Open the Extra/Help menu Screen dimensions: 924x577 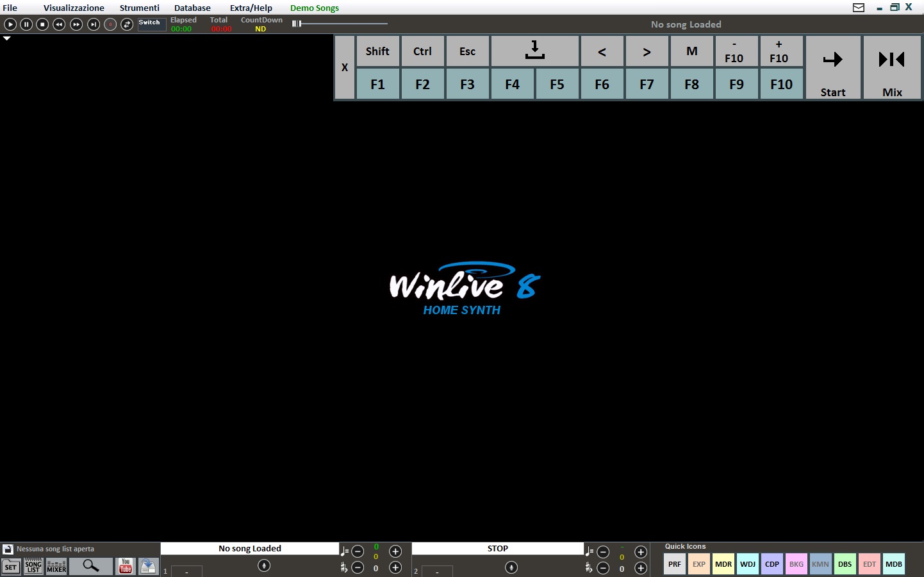click(251, 8)
